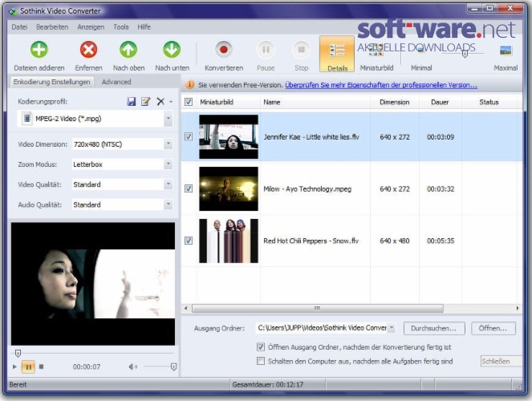
Task: Click the Stop conversion toolbar icon
Action: (301, 50)
